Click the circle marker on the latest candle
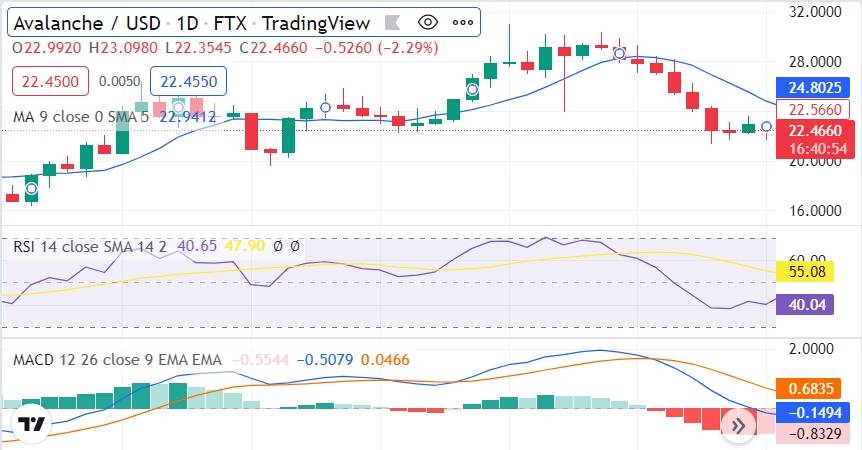The height and width of the screenshot is (450, 862). (767, 127)
